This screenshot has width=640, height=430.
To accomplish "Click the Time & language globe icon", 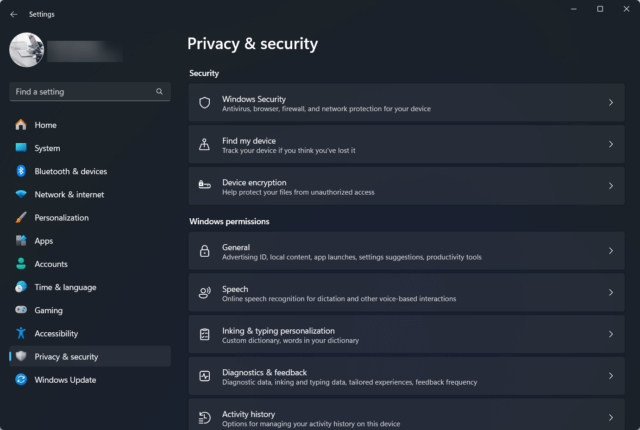I will [21, 287].
